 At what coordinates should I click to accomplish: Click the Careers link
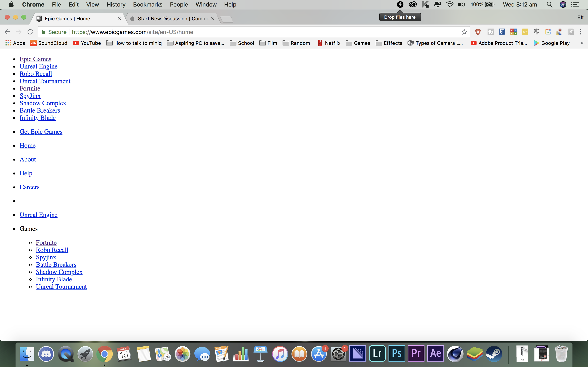pos(29,187)
